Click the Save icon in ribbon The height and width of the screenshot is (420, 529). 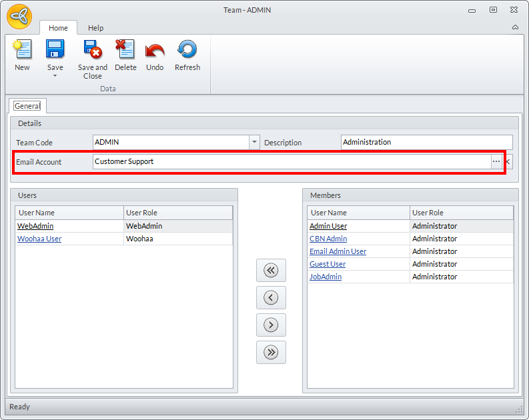pyautogui.click(x=55, y=50)
